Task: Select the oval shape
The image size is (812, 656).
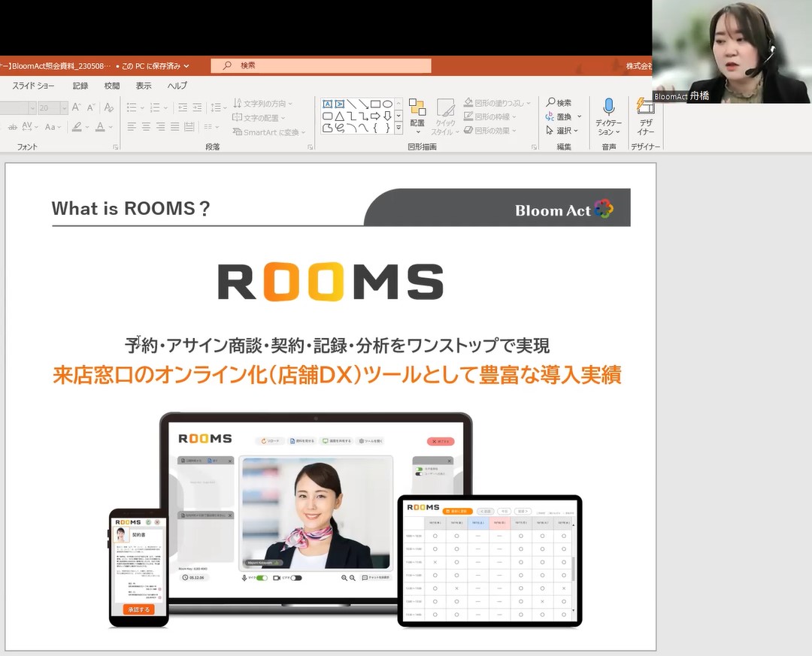Action: pos(387,104)
